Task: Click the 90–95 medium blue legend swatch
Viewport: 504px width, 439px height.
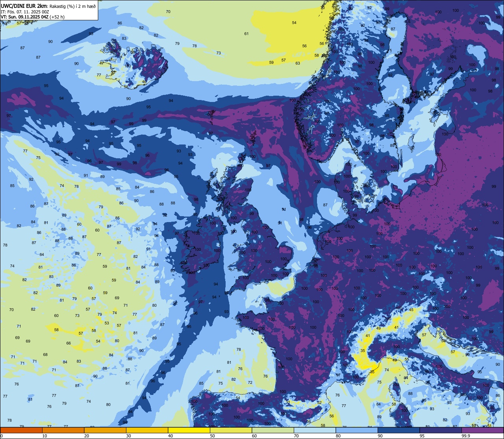Action: point(398,430)
